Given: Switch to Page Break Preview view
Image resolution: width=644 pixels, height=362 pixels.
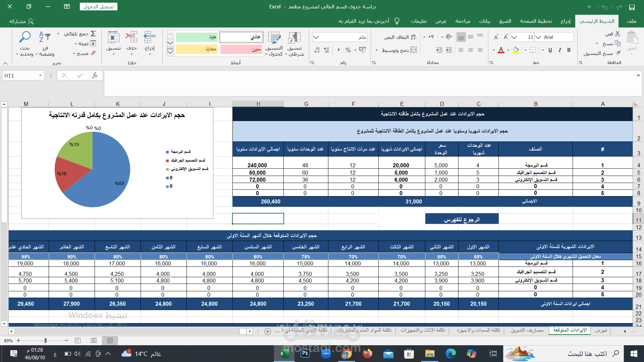Looking at the screenshot, I should [x=77, y=341].
